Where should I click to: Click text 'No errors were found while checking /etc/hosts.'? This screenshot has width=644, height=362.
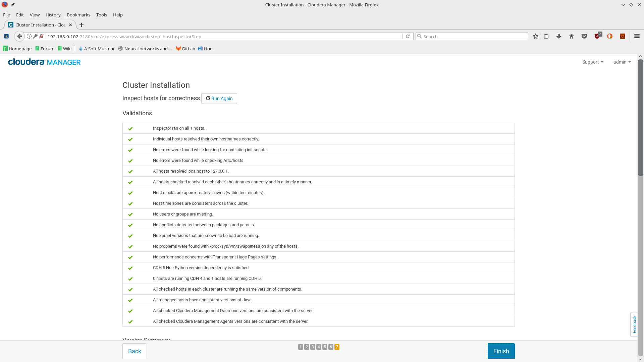pos(199,161)
